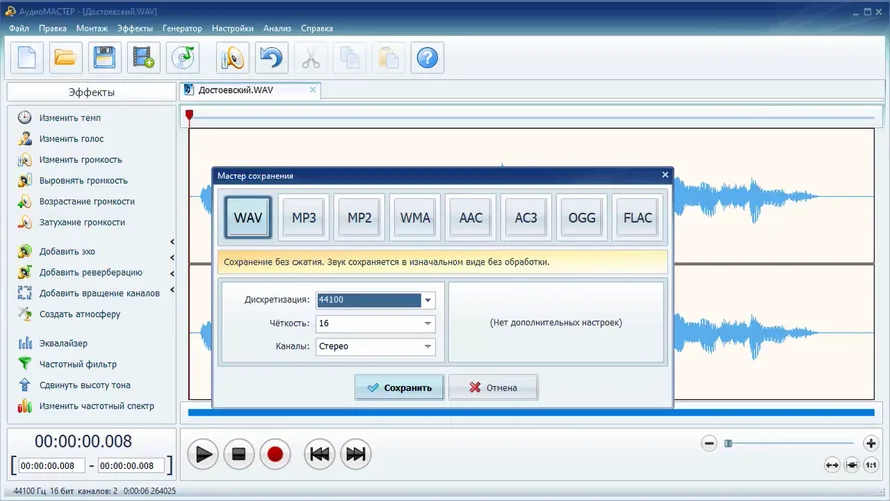Click the CD music rip toolbar icon
The image size is (890, 501).
coord(183,57)
